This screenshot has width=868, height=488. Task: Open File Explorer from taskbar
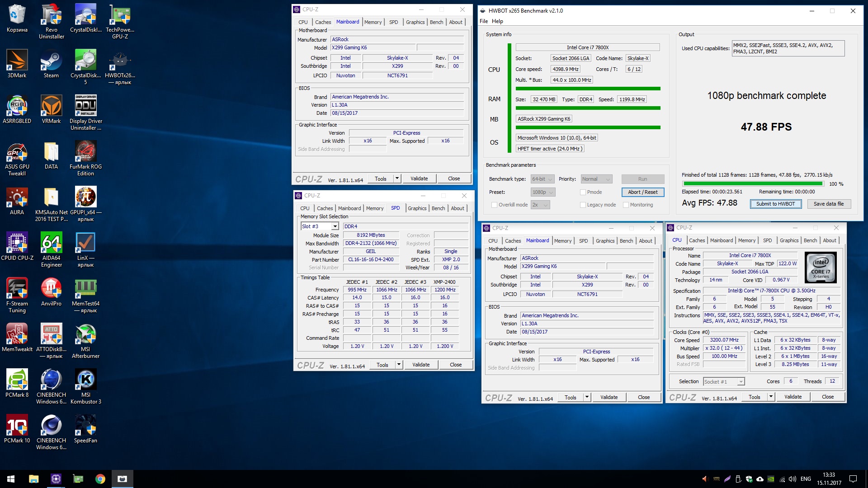tap(33, 479)
